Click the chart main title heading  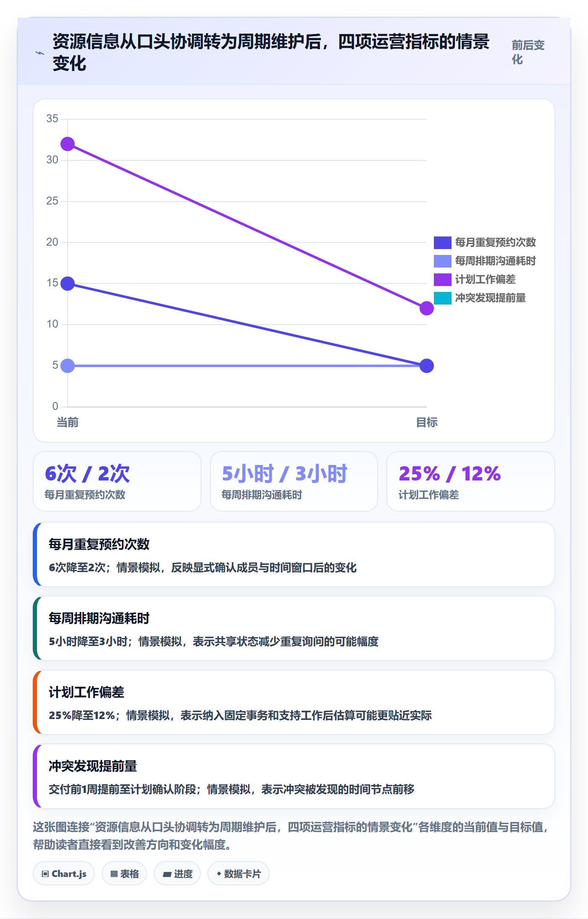(271, 53)
